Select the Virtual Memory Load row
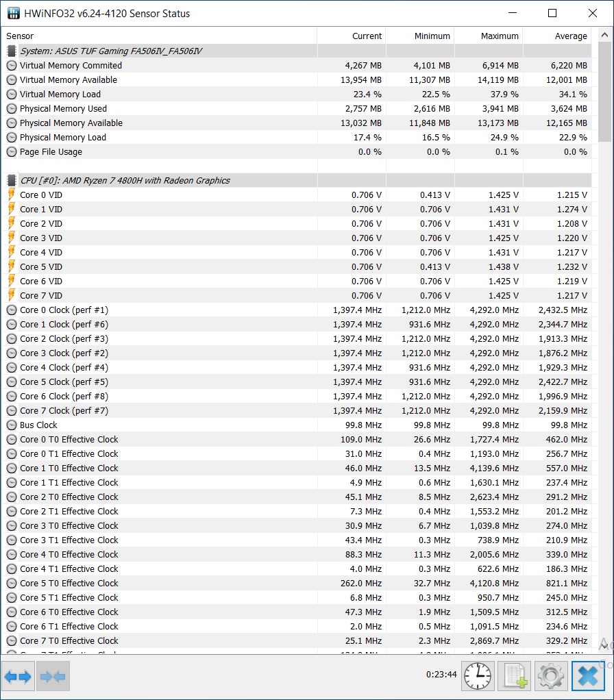Image resolution: width=614 pixels, height=700 pixels. [x=298, y=95]
